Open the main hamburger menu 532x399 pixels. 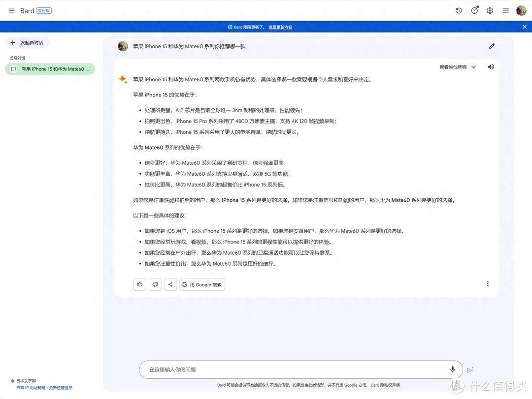11,10
